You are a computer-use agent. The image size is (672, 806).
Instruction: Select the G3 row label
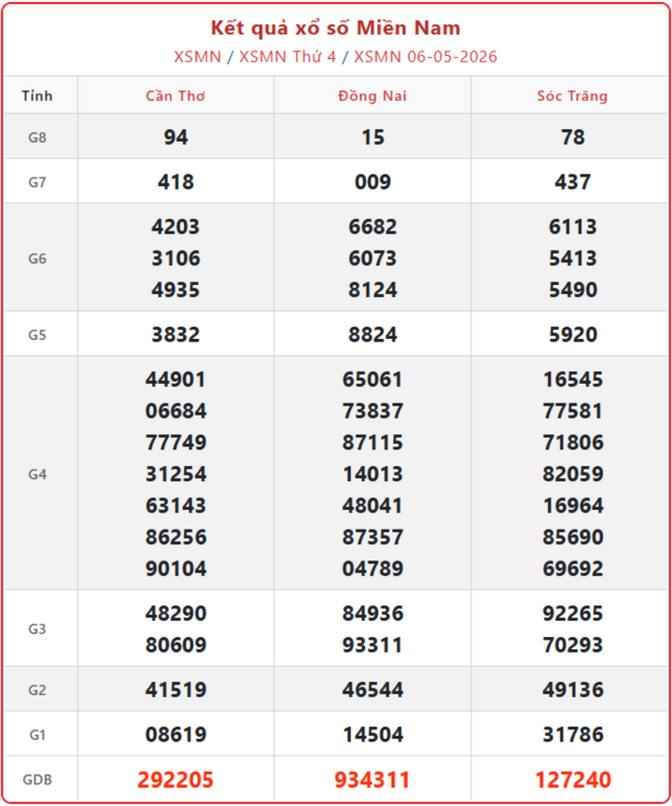(x=37, y=629)
